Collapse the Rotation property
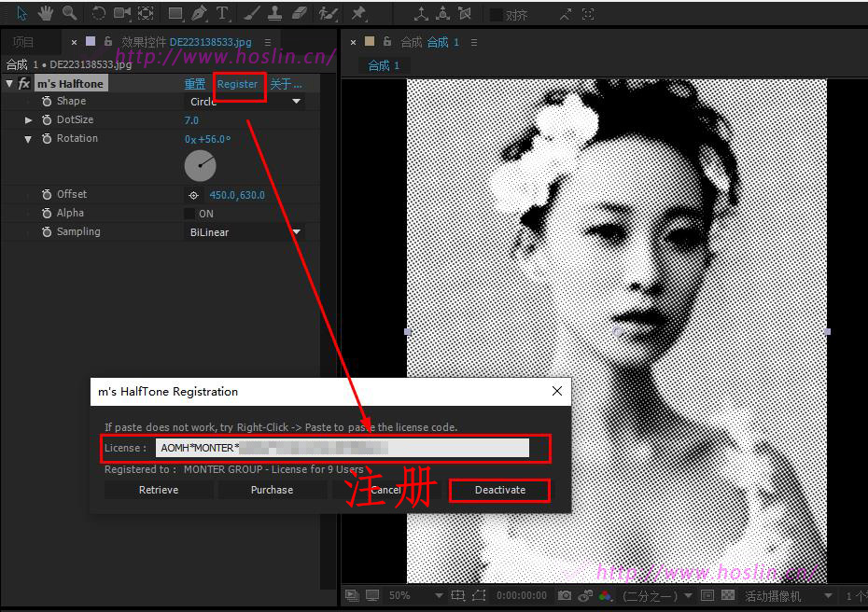Screen dimensions: 868x612 pos(28,139)
